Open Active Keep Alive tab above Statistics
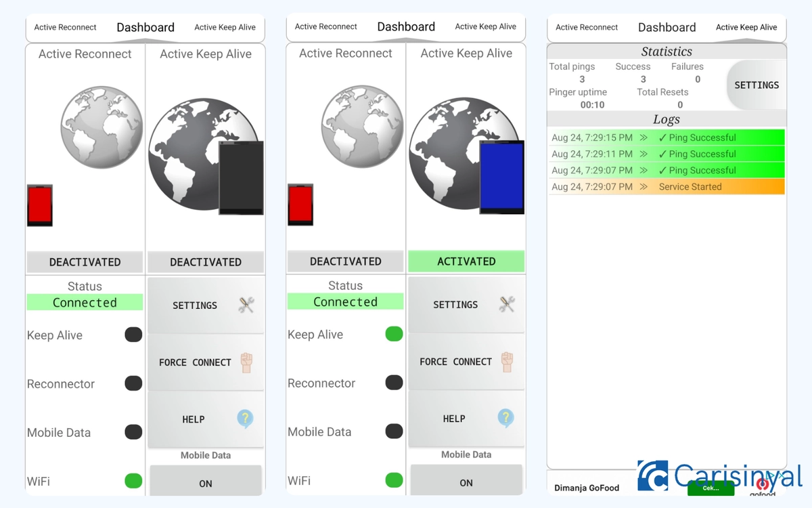The width and height of the screenshot is (812, 508). pos(746,27)
